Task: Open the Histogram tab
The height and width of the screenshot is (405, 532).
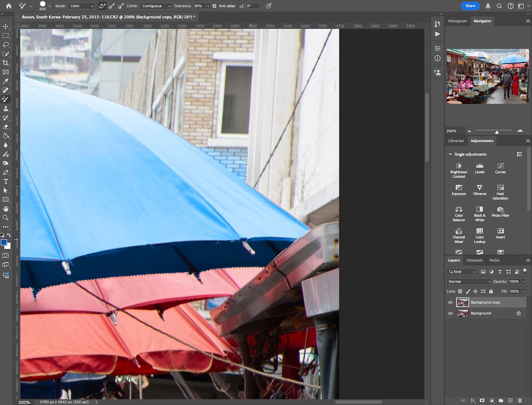Action: click(x=457, y=20)
